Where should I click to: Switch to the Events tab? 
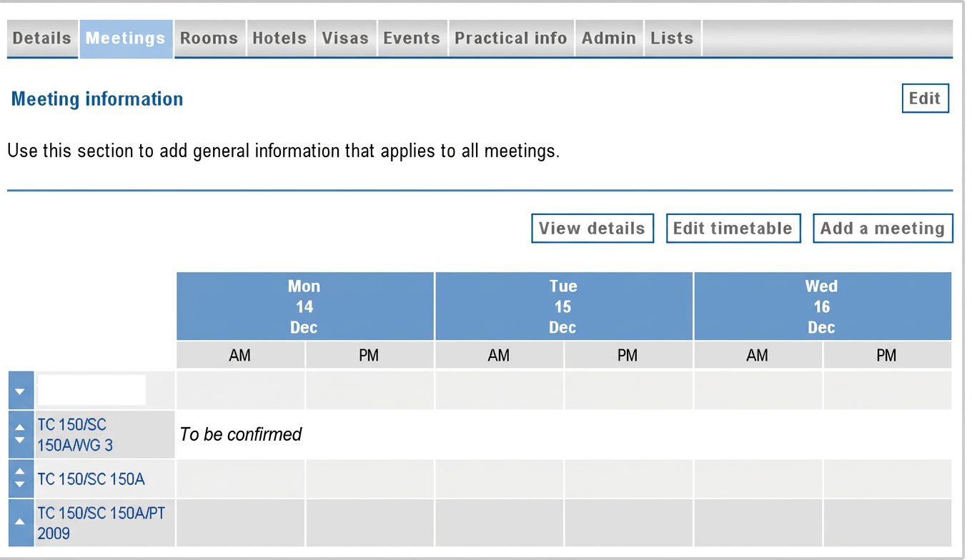coord(412,39)
